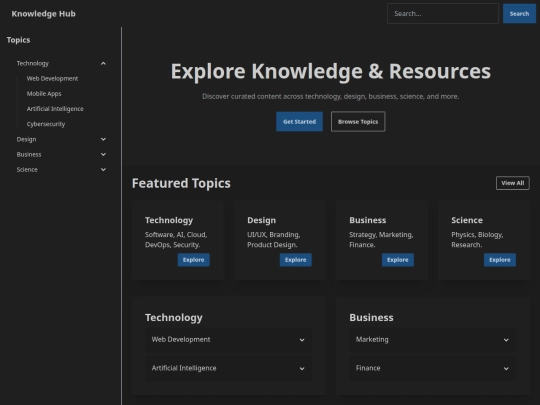Screen dimensions: 540x405
Task: Focus the Search input field
Action: pos(443,14)
